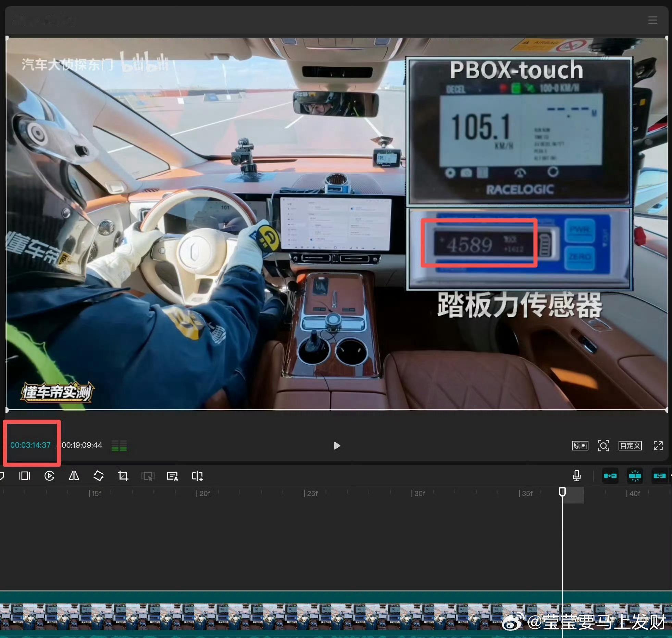This screenshot has width=672, height=638.
Task: Click the text edit tool with pencil icon
Action: [172, 476]
